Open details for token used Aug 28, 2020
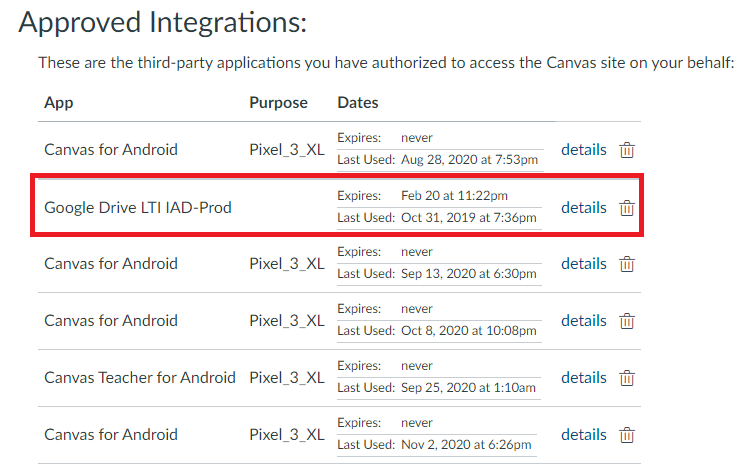This screenshot has height=466, width=754. (583, 149)
